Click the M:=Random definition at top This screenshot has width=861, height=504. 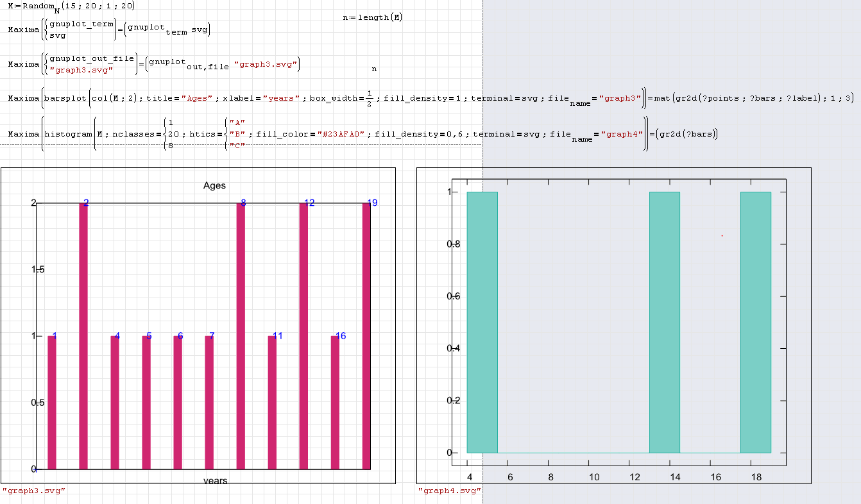tap(71, 6)
